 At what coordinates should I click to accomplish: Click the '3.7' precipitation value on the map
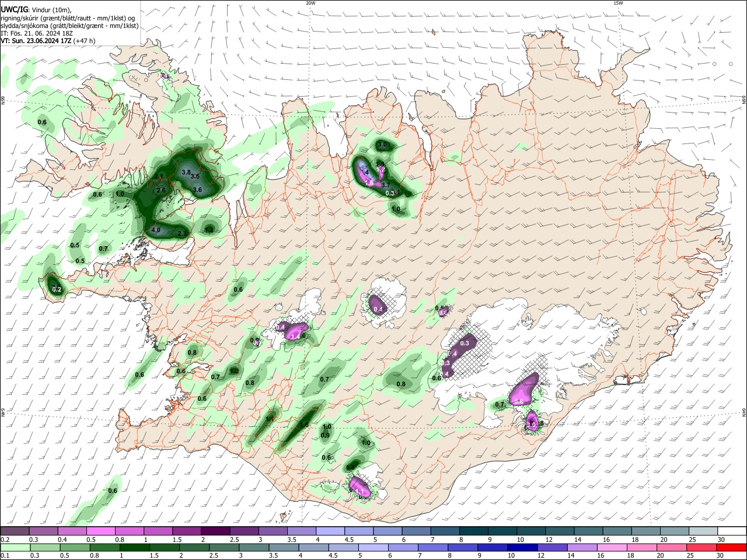coord(385,185)
